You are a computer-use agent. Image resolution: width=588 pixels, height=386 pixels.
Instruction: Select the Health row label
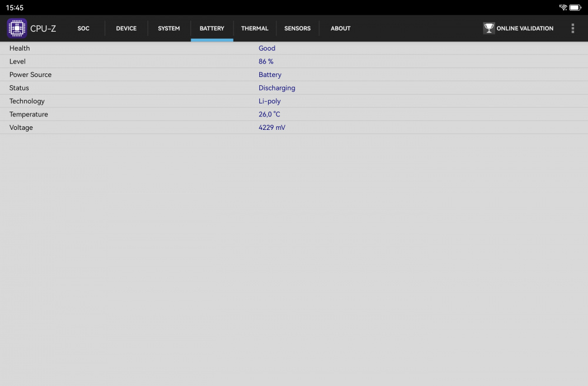(19, 48)
